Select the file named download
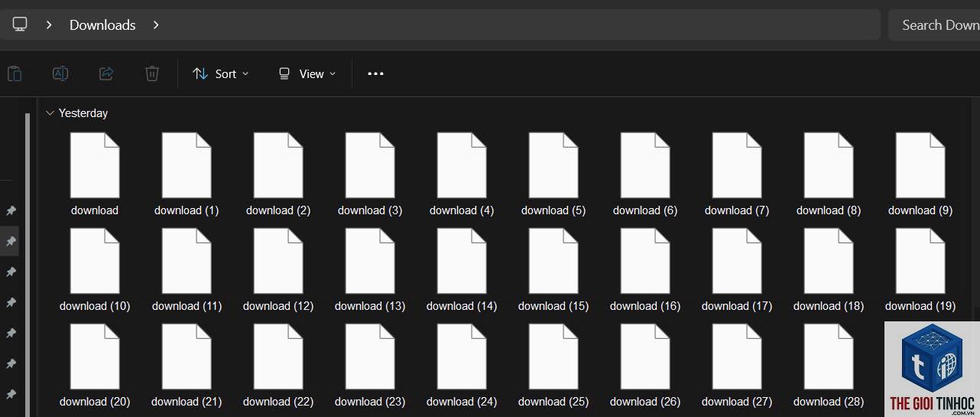Screen dimensions: 980x417 pos(95,174)
